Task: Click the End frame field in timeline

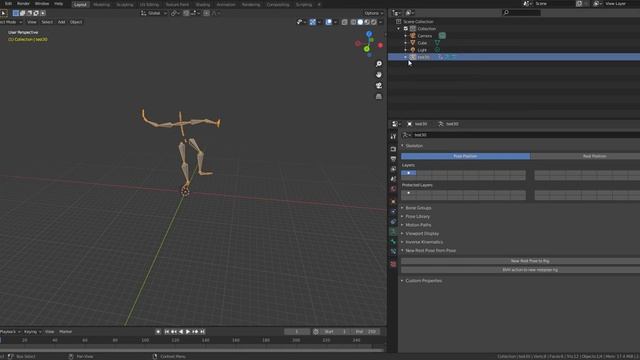Action: pos(367,332)
